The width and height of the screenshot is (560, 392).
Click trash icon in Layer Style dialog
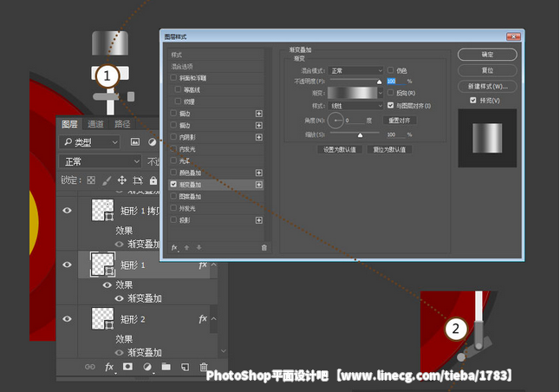point(264,248)
